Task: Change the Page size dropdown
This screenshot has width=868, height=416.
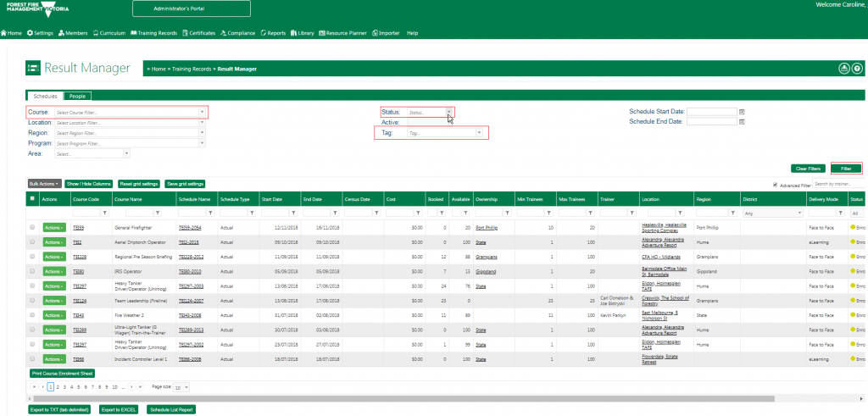Action: (x=181, y=387)
